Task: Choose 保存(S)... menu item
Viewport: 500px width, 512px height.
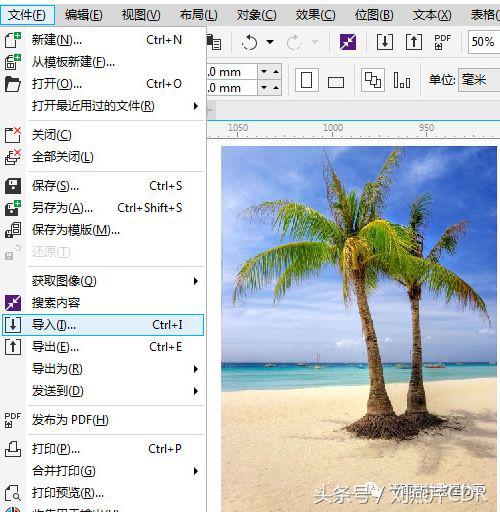Action: (103, 186)
